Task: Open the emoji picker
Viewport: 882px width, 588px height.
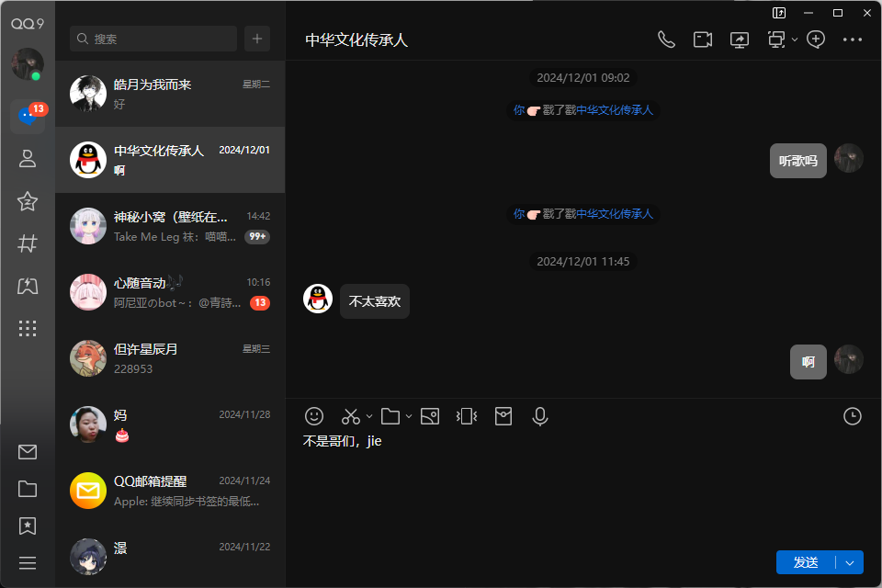Action: point(314,416)
